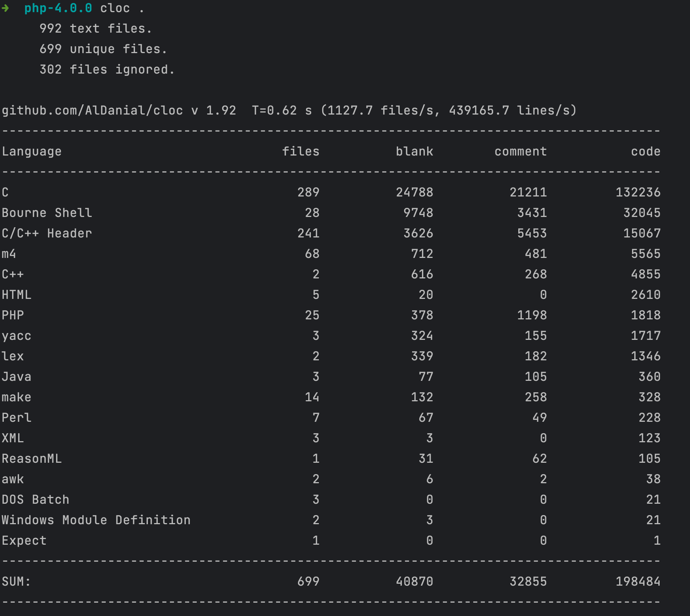
Task: Click Java code count 360
Action: tap(649, 377)
